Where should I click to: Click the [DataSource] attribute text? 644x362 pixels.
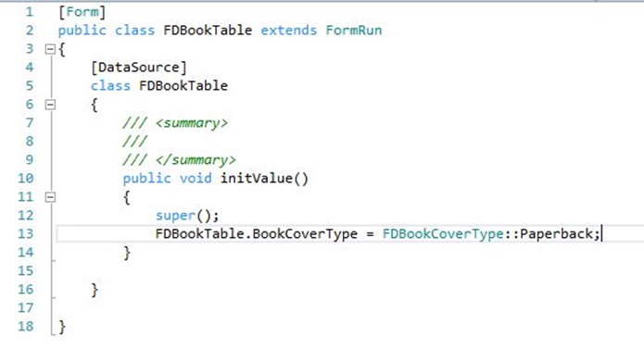138,68
